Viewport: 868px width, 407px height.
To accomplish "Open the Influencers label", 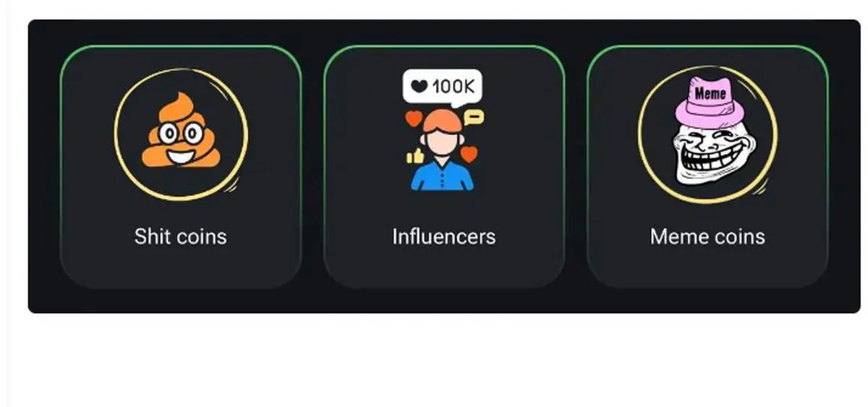I will 444,236.
